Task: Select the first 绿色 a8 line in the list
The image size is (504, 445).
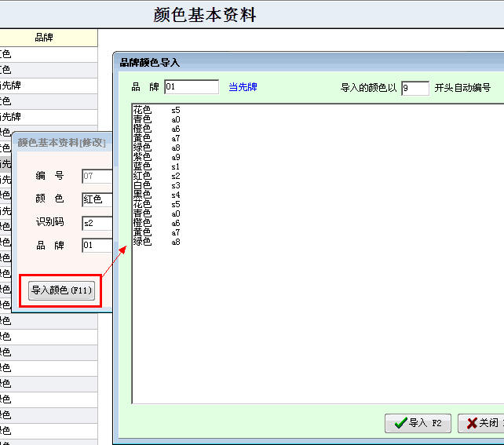Action: pos(156,148)
